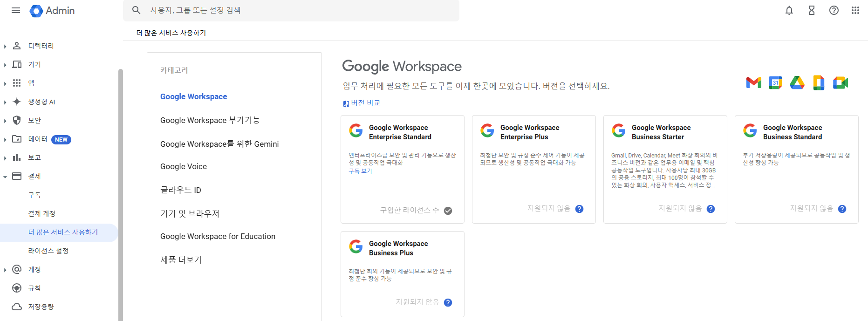Open the help question mark icon
The width and height of the screenshot is (868, 321).
[834, 10]
